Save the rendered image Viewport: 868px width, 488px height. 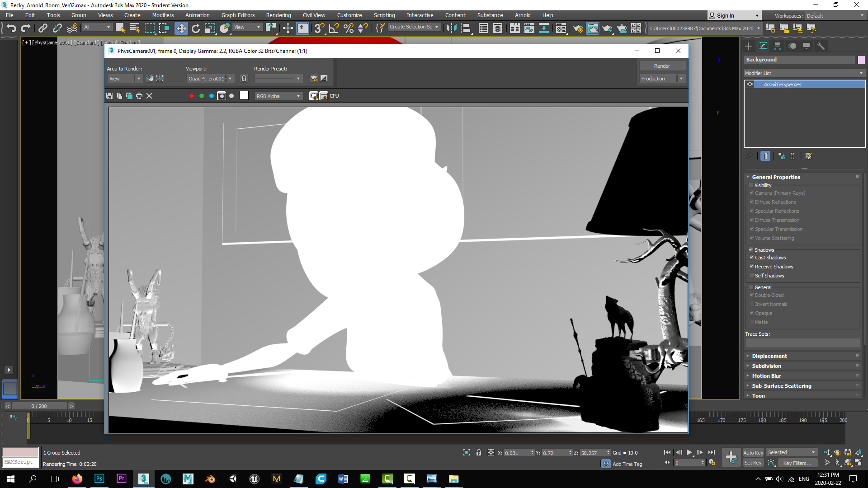[x=109, y=96]
